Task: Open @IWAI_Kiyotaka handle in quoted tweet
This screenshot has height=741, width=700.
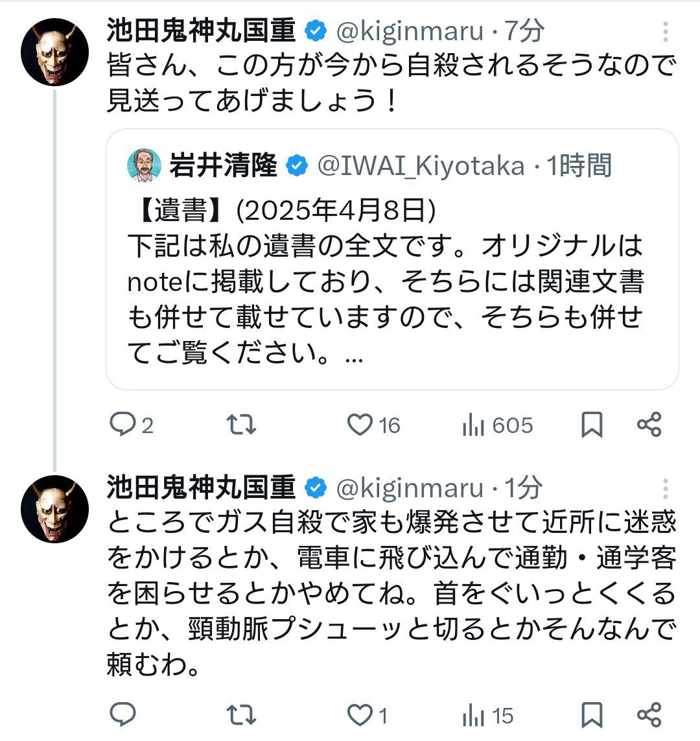Action: (x=421, y=166)
